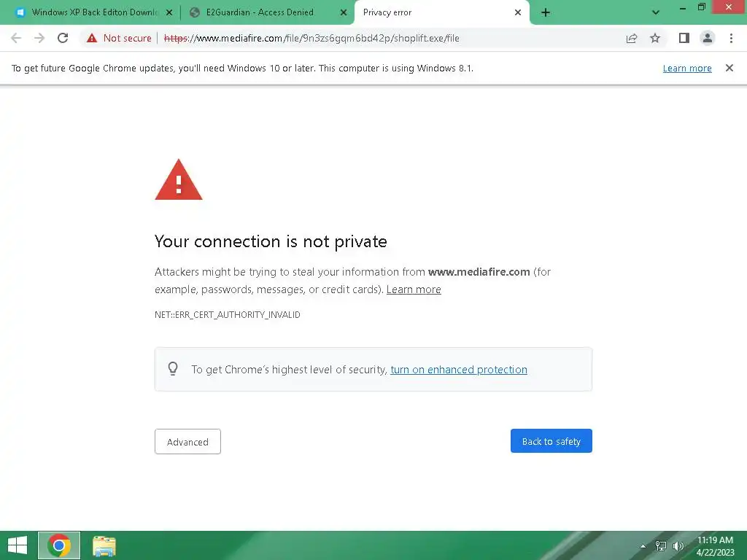Open the Chrome three-dot menu
The height and width of the screenshot is (560, 747).
[x=731, y=38]
